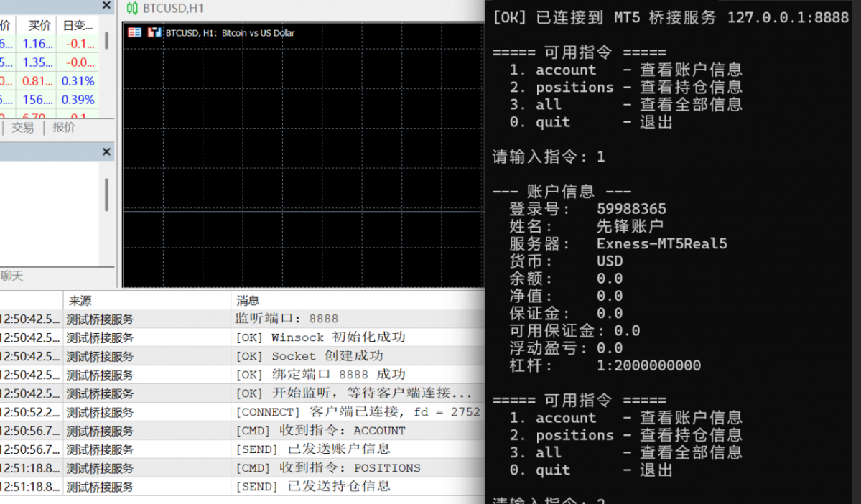
Task: Select the 0.81... bid price cell
Action: 38,81
